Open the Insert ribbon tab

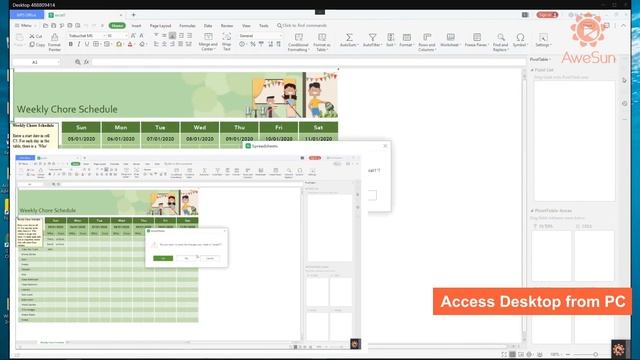pyautogui.click(x=136, y=26)
